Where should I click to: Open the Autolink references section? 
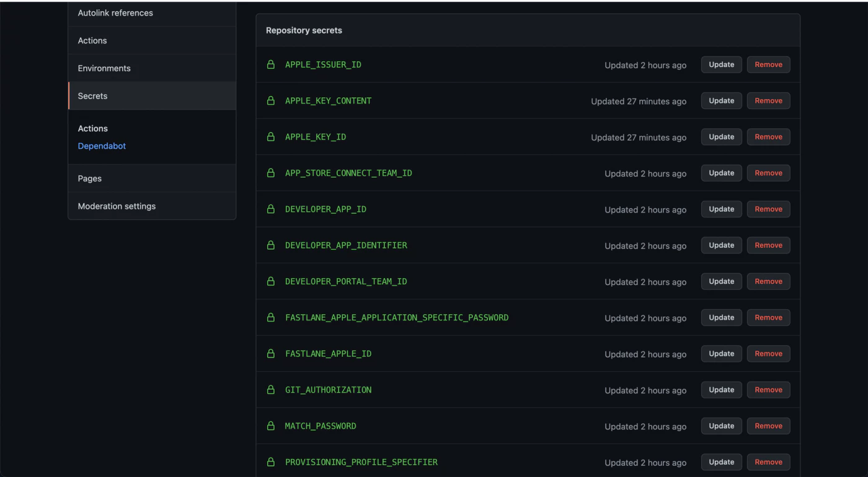point(115,12)
